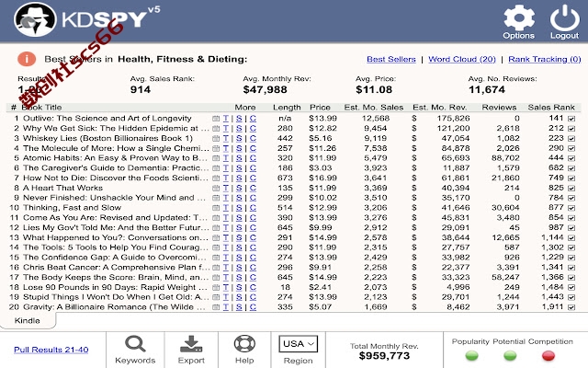
Task: Click the orange info icon
Action: tap(27, 59)
